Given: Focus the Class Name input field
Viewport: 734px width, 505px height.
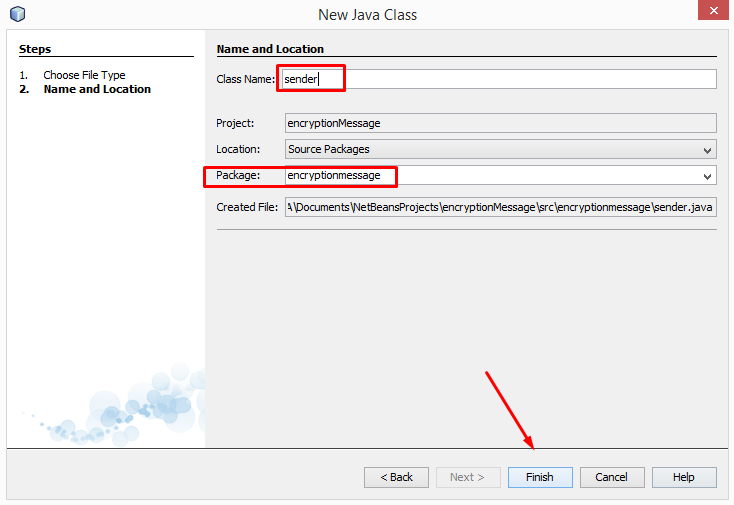Looking at the screenshot, I should click(499, 79).
